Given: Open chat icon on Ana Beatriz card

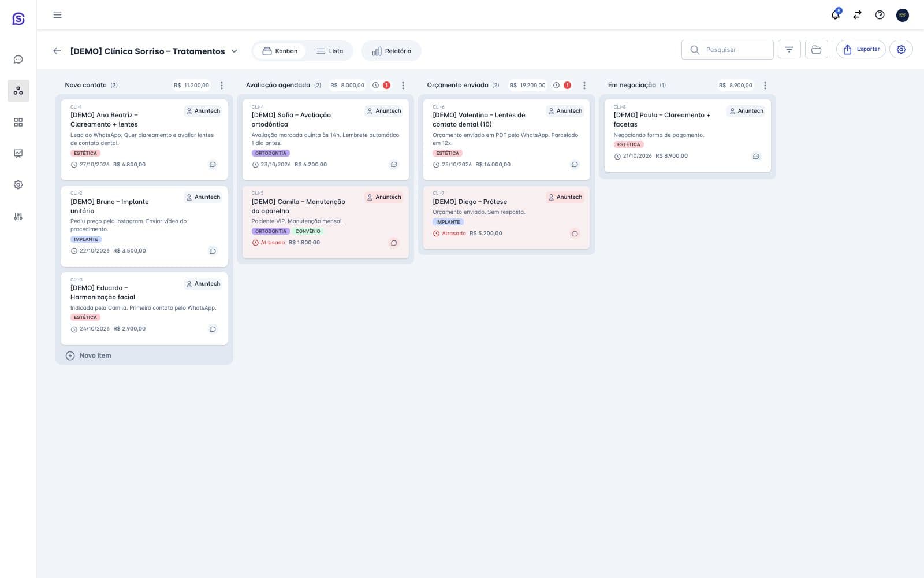Looking at the screenshot, I should 213,165.
